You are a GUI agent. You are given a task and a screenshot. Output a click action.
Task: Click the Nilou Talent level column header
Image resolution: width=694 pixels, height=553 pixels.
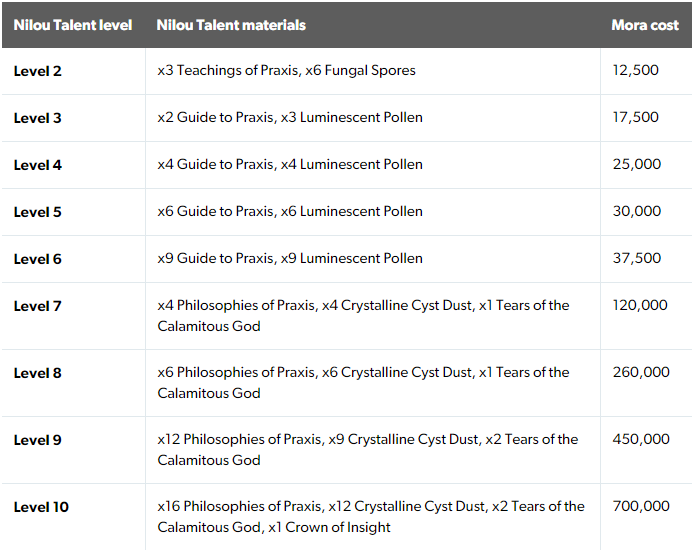pyautogui.click(x=73, y=25)
